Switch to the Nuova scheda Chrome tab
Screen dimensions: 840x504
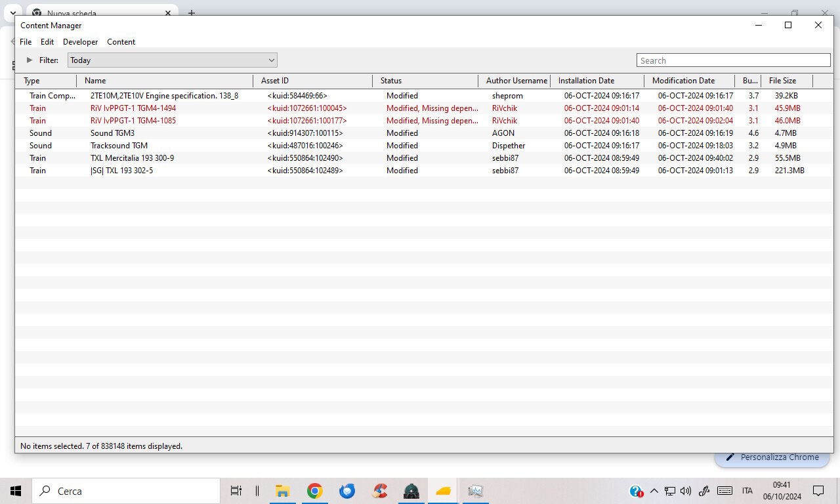(102, 13)
